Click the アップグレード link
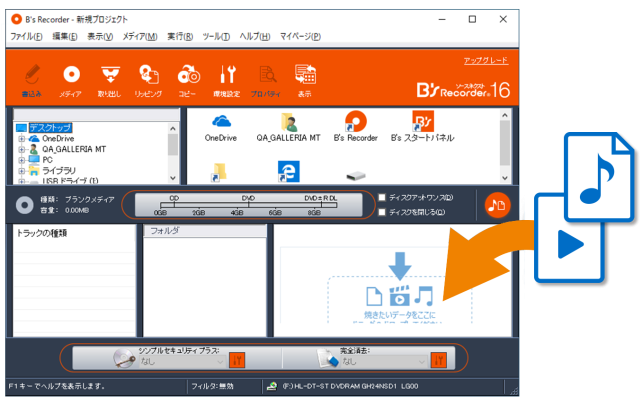Image resolution: width=642 pixels, height=405 pixels. coord(486,61)
